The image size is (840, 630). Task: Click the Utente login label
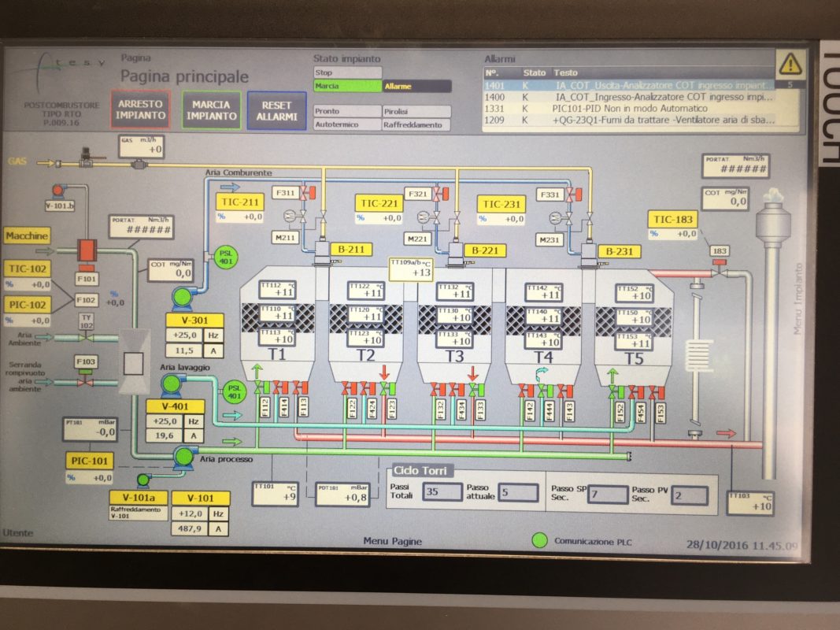coord(17,532)
